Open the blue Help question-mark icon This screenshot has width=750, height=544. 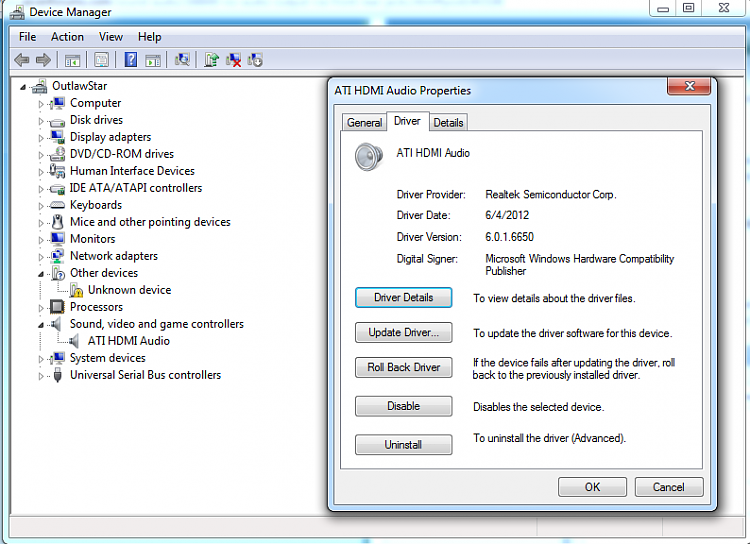[x=131, y=60]
